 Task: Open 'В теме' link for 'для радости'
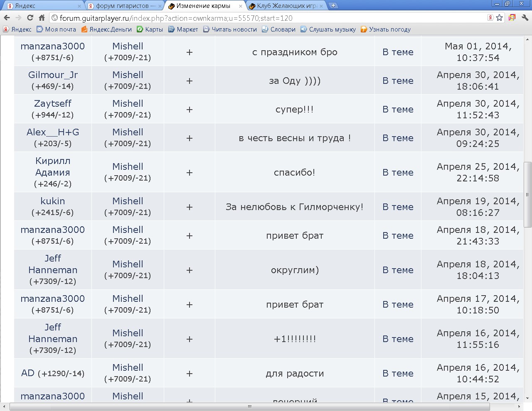coord(398,373)
